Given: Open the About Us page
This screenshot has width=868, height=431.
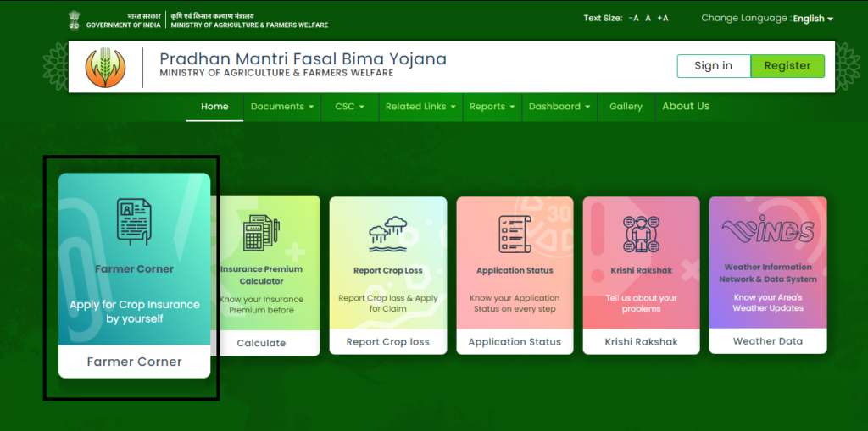Looking at the screenshot, I should click(686, 106).
